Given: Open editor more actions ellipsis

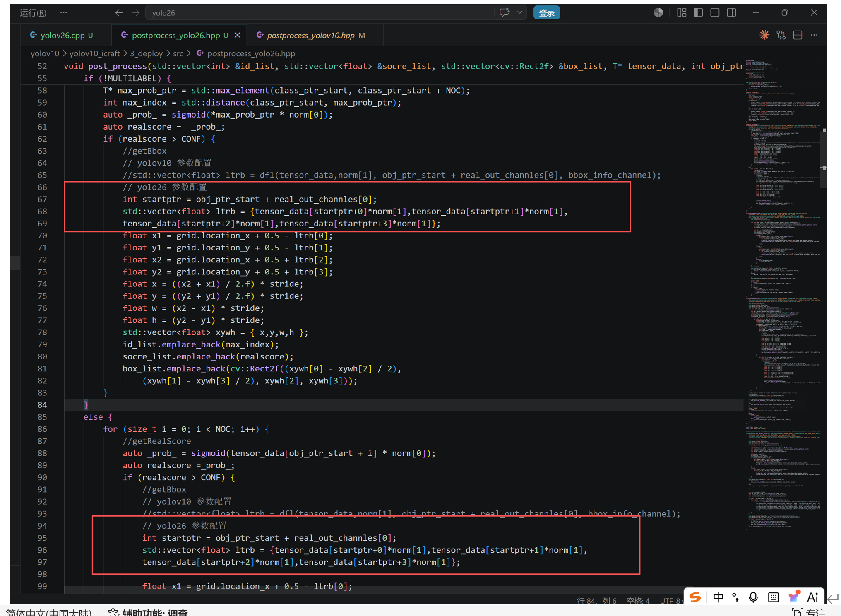Looking at the screenshot, I should tap(814, 36).
